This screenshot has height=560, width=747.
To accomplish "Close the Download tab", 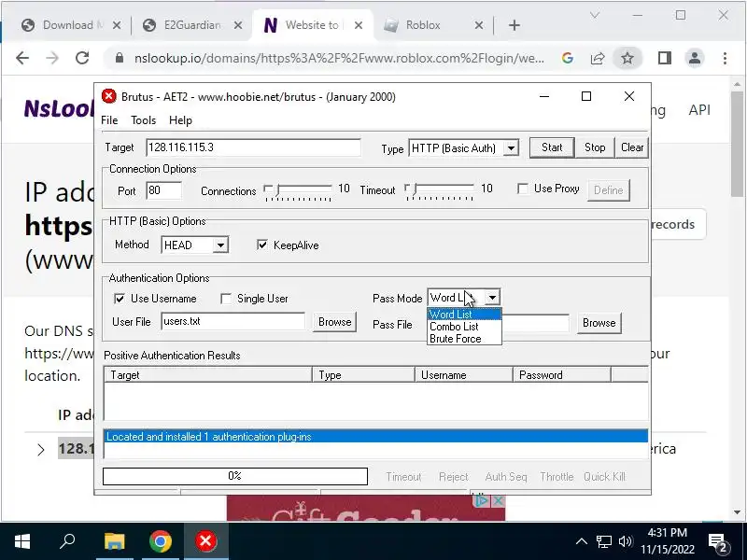I will click(116, 25).
